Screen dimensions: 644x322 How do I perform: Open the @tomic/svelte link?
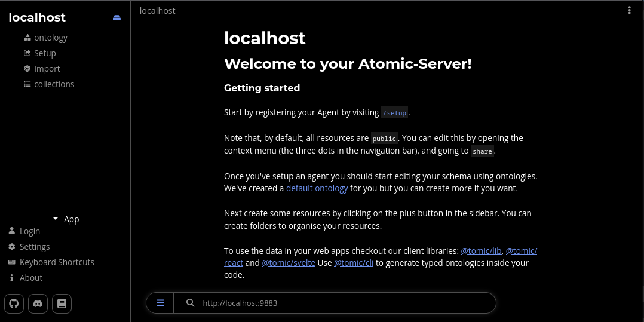tap(289, 263)
